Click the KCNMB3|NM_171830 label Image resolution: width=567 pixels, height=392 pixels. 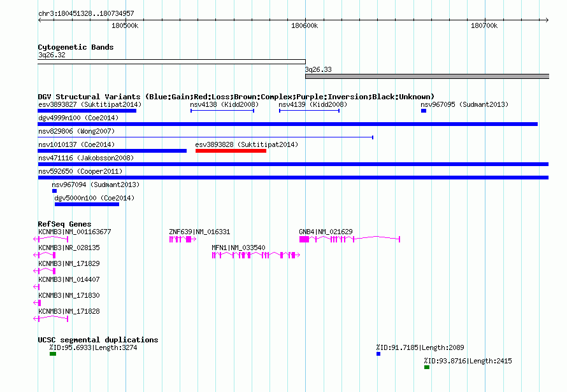[69, 295]
